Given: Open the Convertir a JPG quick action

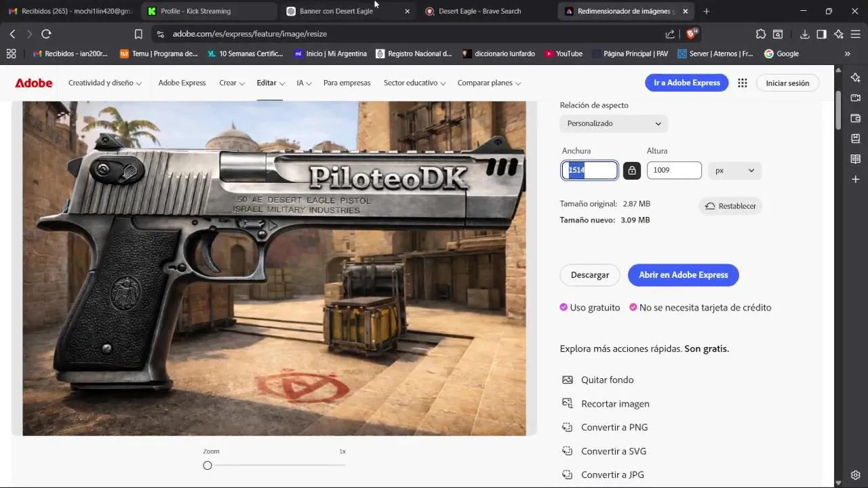Looking at the screenshot, I should (x=603, y=475).
